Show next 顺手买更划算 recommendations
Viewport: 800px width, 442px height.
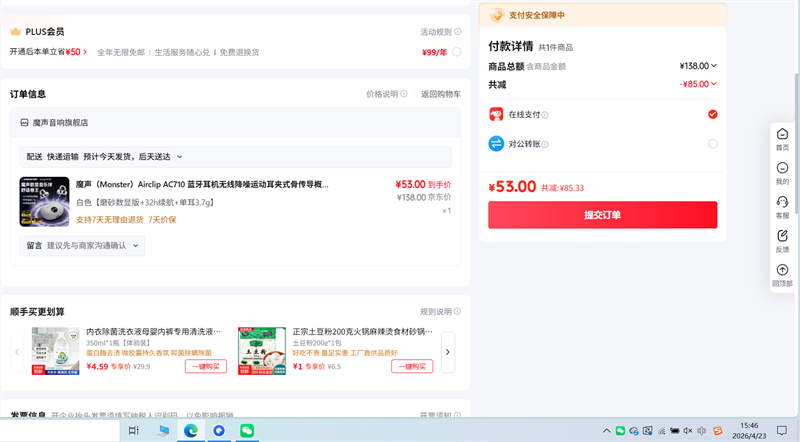pos(447,352)
